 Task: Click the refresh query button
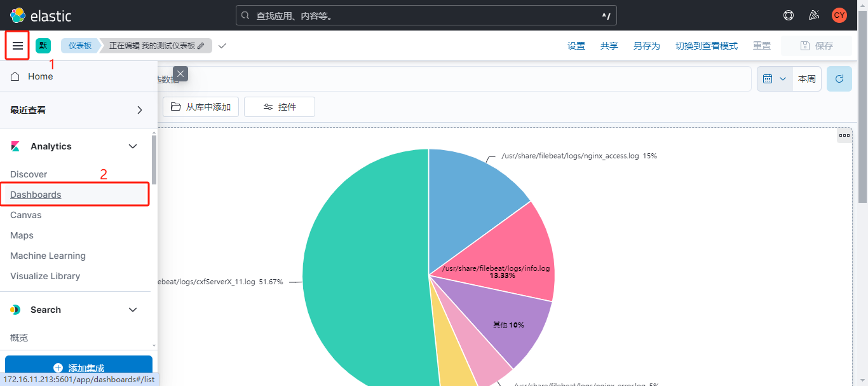[x=839, y=79]
